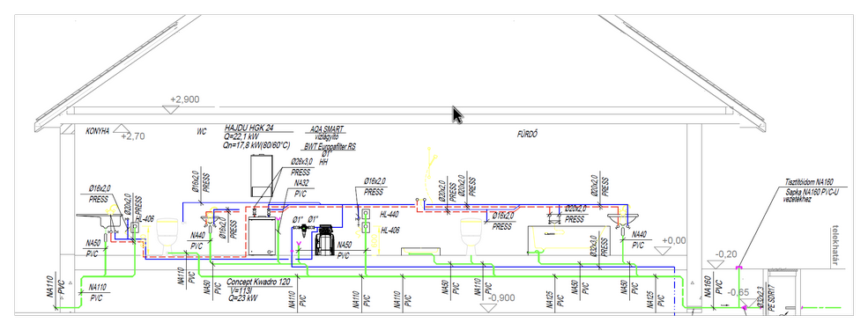Select the Q=22,1 kW text
Image resolution: width=868 pixels, height=330 pixels.
(241, 136)
